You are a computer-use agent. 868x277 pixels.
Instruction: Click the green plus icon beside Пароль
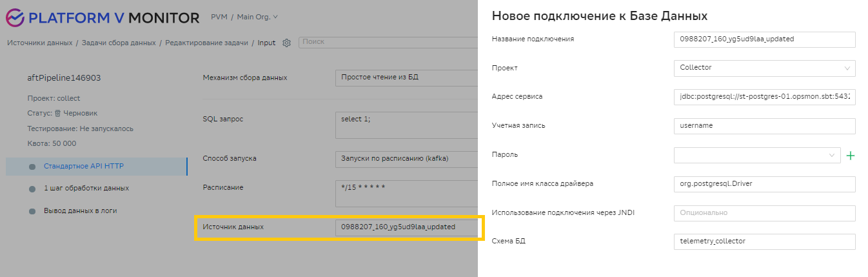(x=850, y=155)
